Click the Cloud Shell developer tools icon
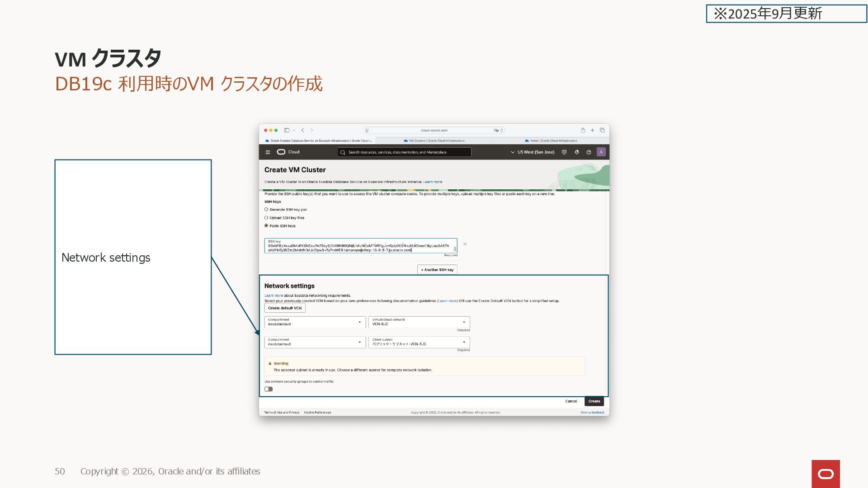Screen dimensions: 868x488 tap(564, 152)
